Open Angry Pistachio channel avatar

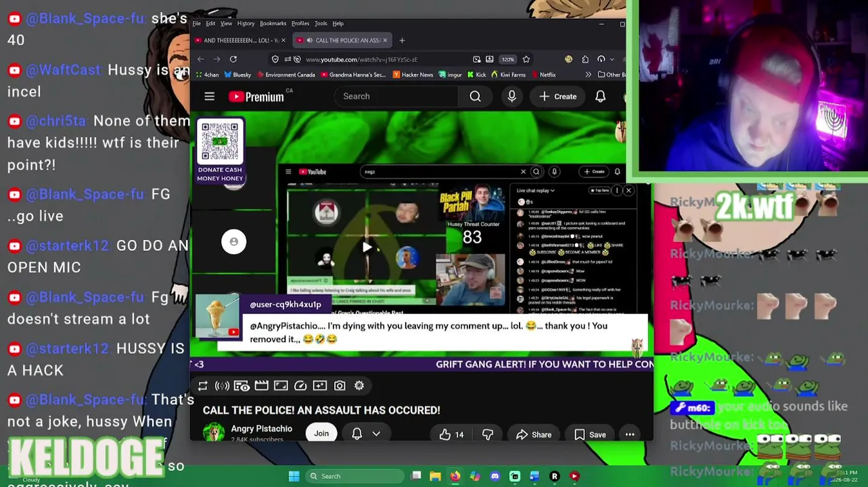214,433
